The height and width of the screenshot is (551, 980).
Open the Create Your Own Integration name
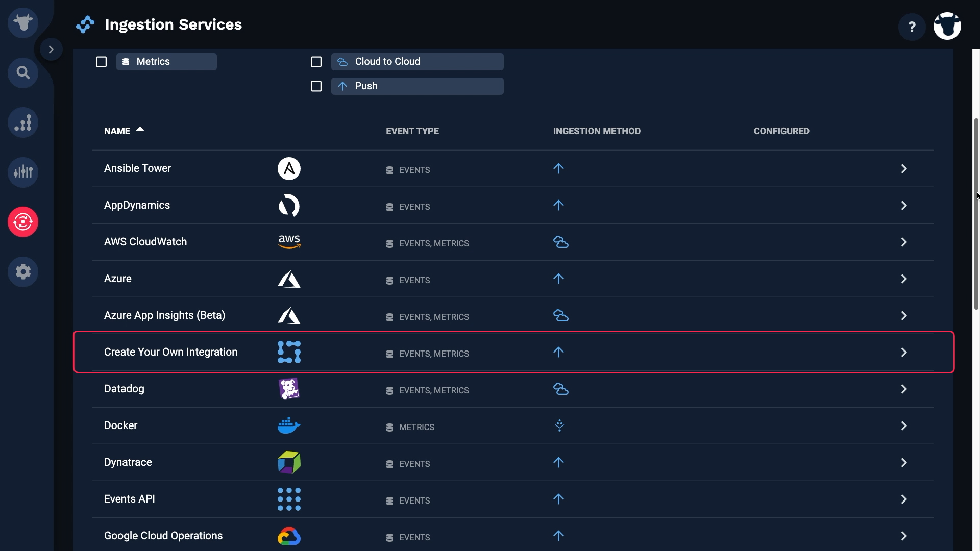pyautogui.click(x=170, y=352)
